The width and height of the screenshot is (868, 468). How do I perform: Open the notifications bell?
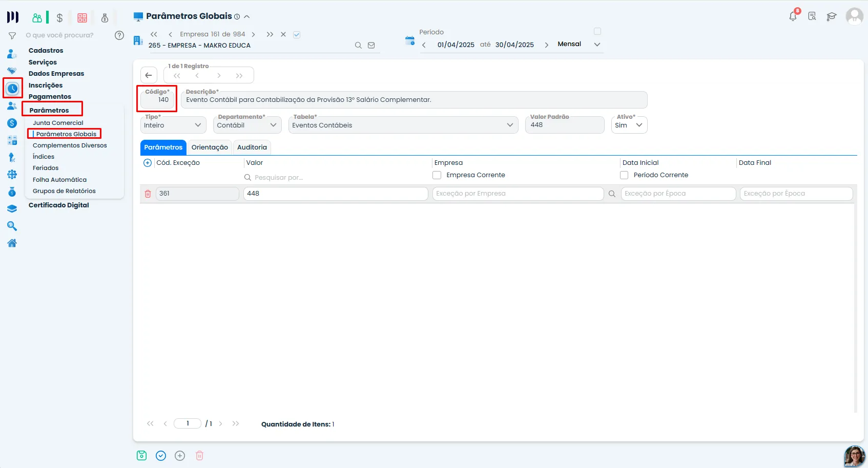(793, 16)
